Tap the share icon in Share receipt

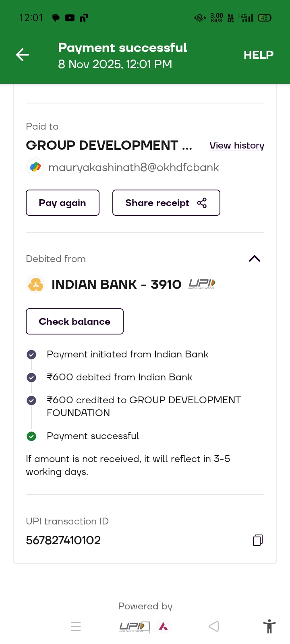202,203
